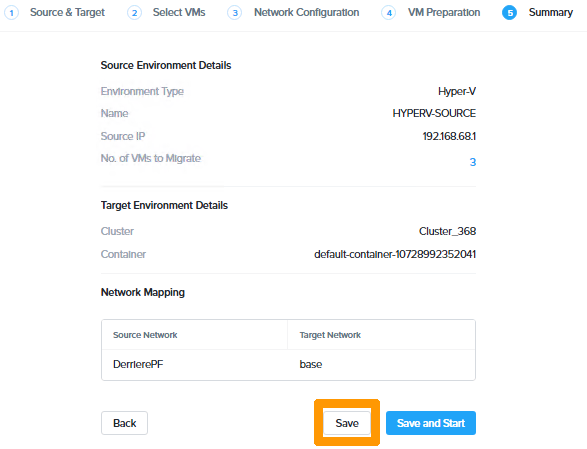Screen dimensions: 587x449
Task: Click Save and Start button
Action: click(x=431, y=423)
